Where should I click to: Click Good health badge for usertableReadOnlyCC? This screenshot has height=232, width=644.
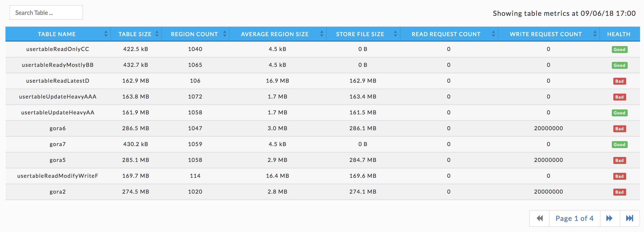click(619, 50)
